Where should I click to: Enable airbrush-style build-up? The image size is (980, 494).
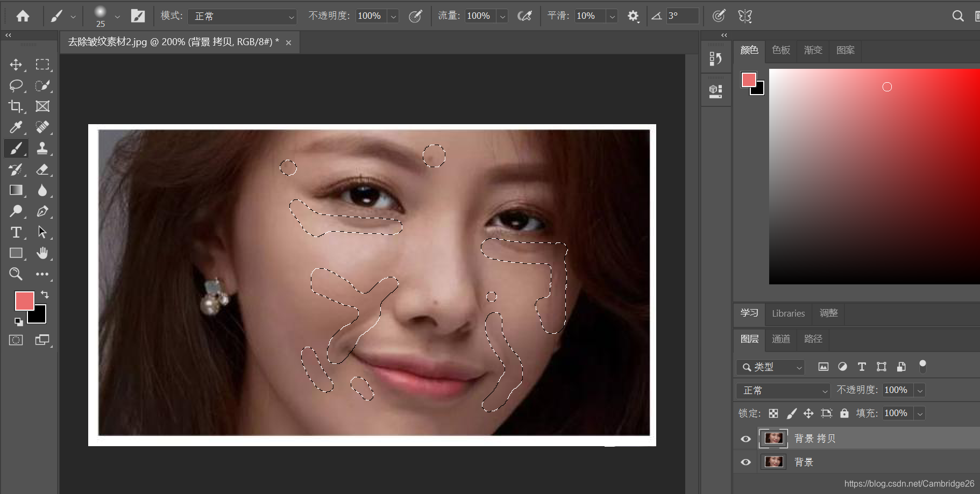point(524,16)
